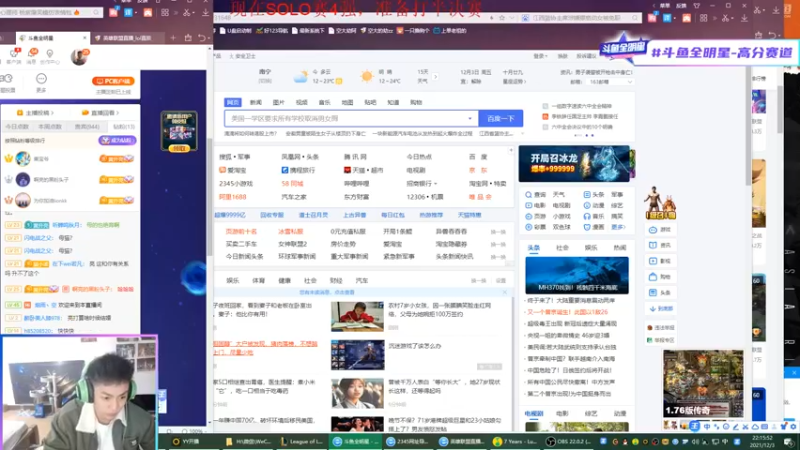
Task: Click the 1.76版传奇 game ad thumbnail
Action: coord(703,383)
